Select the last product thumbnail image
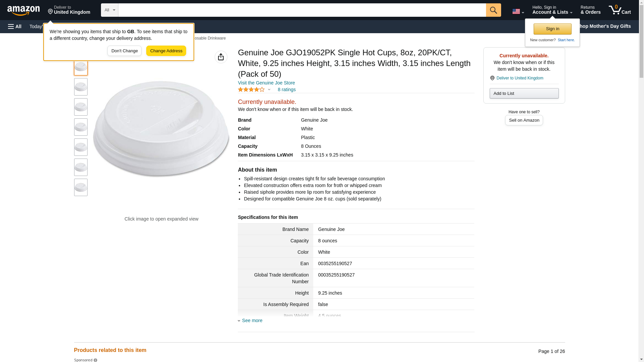The width and height of the screenshot is (644, 362). (x=81, y=187)
